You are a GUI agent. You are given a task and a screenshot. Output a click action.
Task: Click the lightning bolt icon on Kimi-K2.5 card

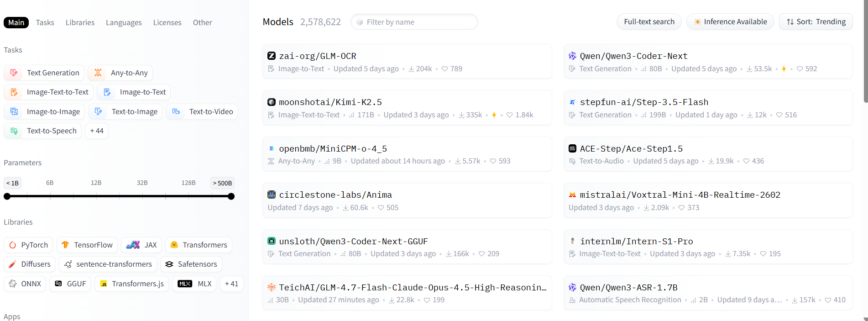[494, 115]
